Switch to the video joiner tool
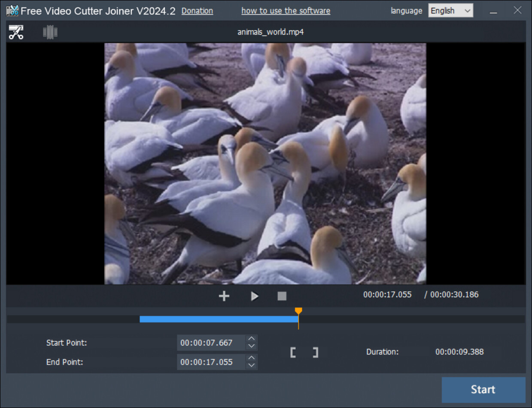The height and width of the screenshot is (408, 532). (x=50, y=31)
